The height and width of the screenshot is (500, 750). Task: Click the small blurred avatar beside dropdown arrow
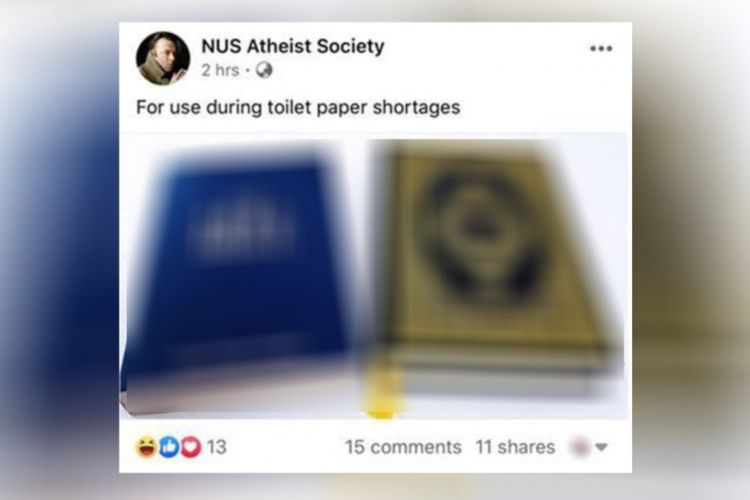tap(579, 447)
